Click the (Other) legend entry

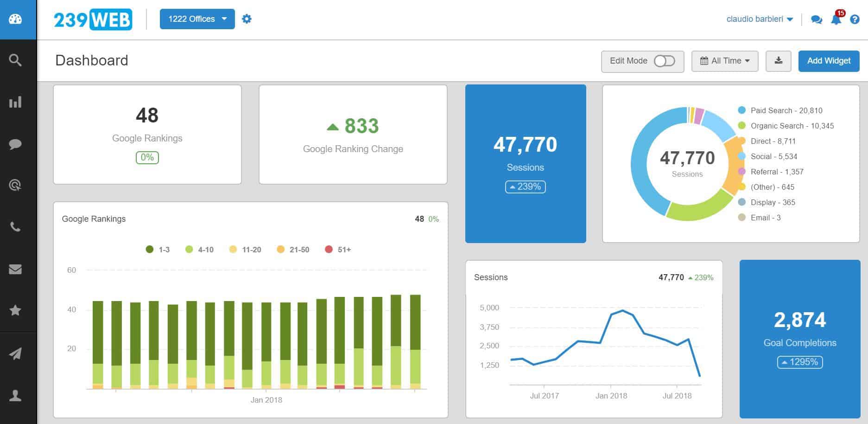click(x=766, y=187)
